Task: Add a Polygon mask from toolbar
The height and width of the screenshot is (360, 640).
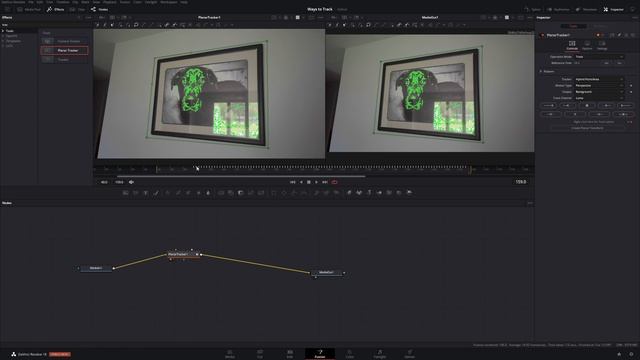Action: pos(294,193)
